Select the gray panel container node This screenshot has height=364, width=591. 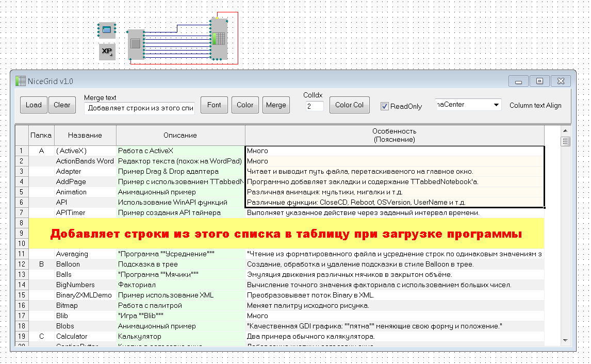pyautogui.click(x=136, y=44)
